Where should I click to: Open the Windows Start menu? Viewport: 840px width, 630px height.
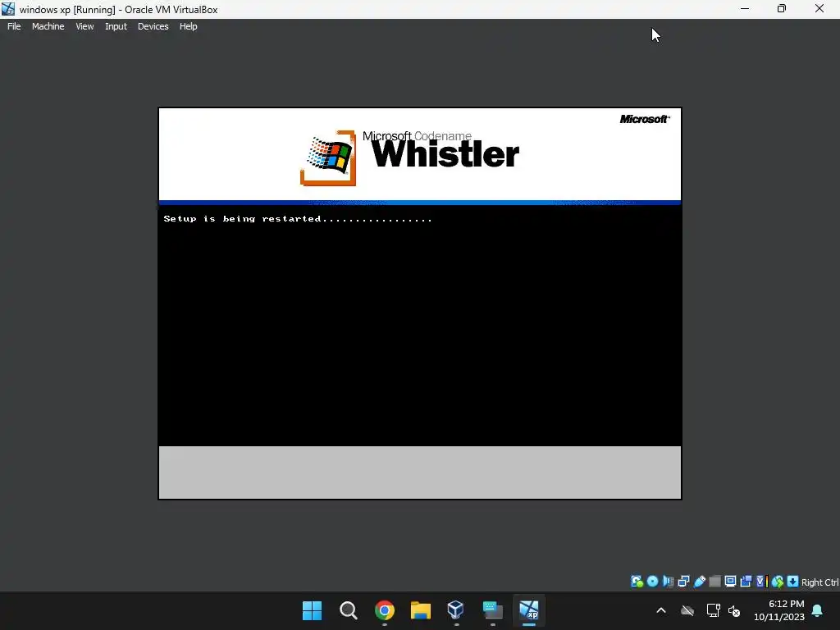tap(313, 609)
